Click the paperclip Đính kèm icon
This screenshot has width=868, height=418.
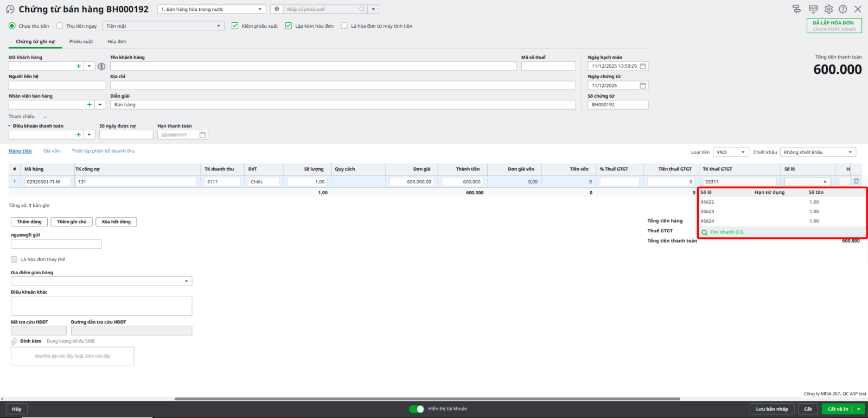point(14,341)
